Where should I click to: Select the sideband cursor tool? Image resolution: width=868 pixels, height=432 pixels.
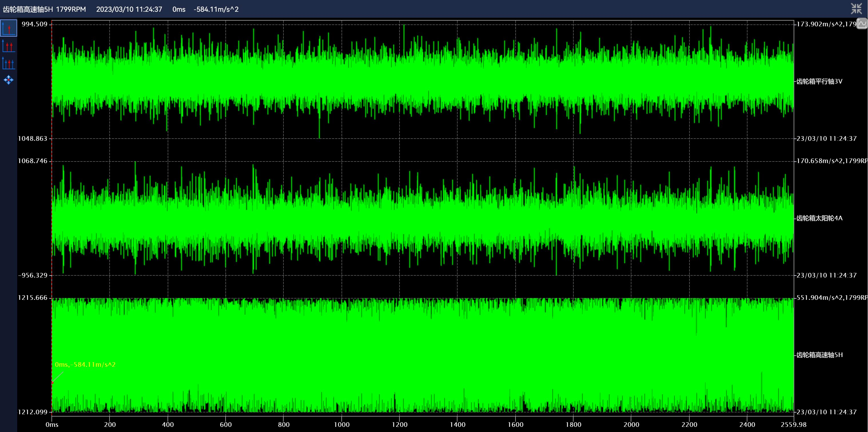pyautogui.click(x=8, y=63)
